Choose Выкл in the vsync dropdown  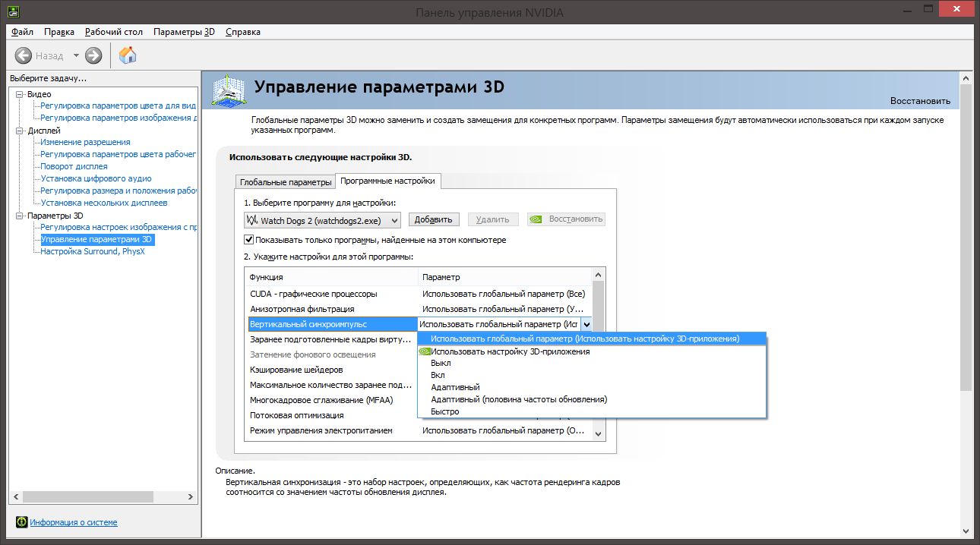coord(593,363)
